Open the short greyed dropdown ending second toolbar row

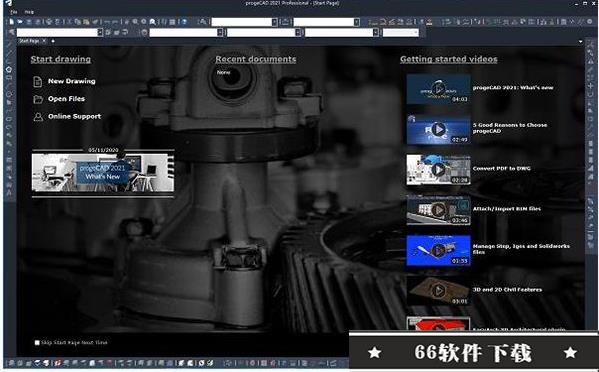tap(401, 32)
